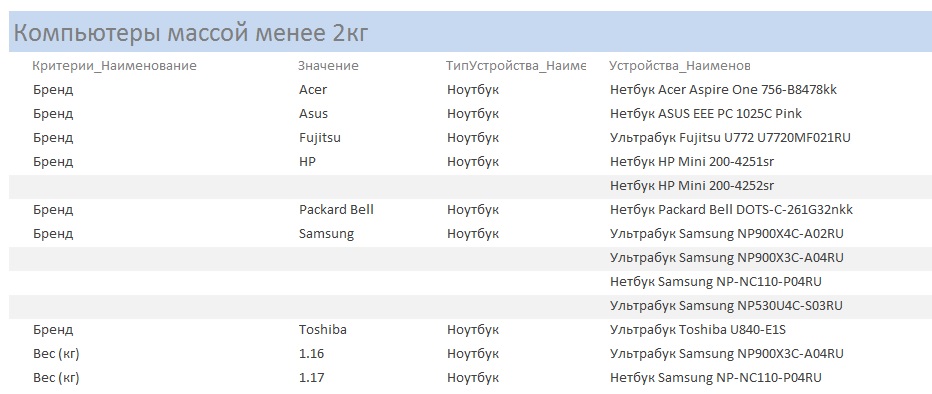Select the Критерии_Наименование column header

[114, 65]
